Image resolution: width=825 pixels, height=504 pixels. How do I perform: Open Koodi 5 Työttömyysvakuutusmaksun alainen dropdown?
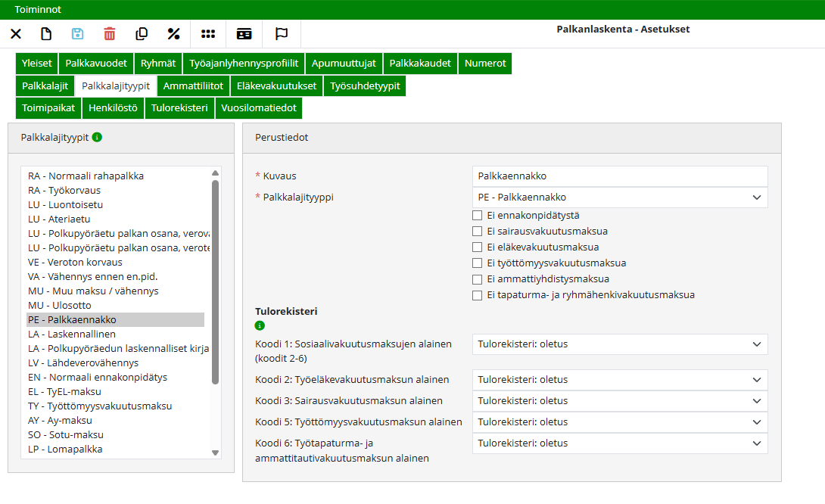pos(619,422)
